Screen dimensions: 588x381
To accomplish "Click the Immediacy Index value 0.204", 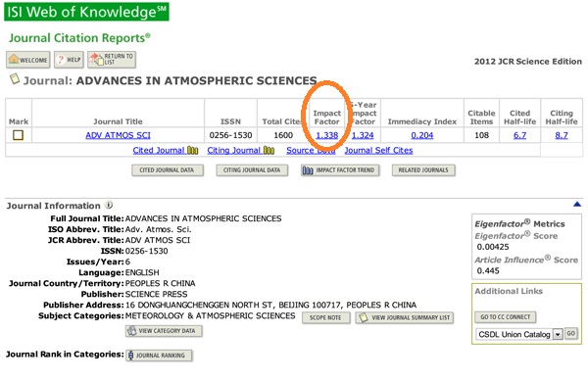I will (421, 135).
